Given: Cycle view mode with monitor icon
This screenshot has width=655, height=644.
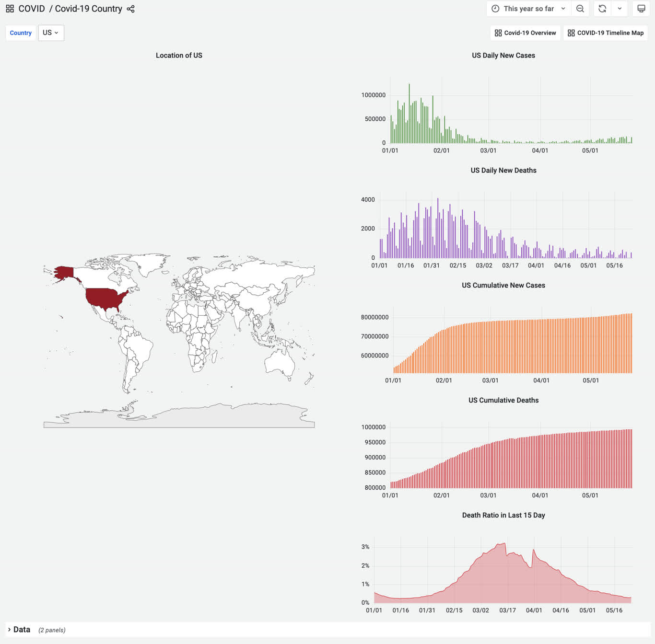Looking at the screenshot, I should tap(641, 9).
